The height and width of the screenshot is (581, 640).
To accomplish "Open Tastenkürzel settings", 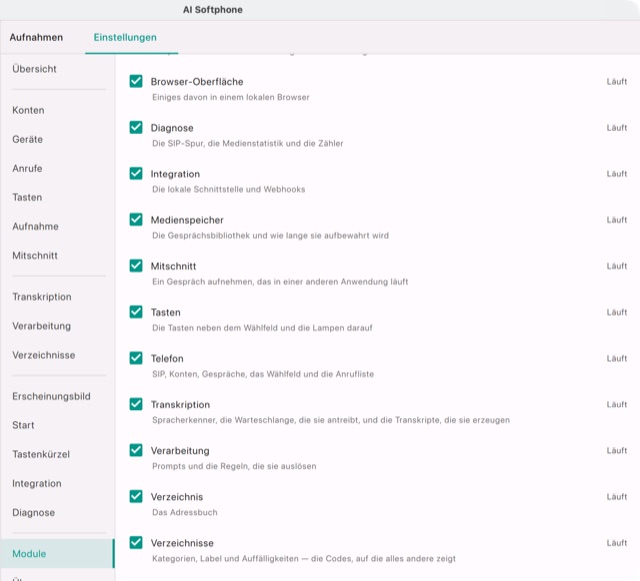I will coord(41,454).
